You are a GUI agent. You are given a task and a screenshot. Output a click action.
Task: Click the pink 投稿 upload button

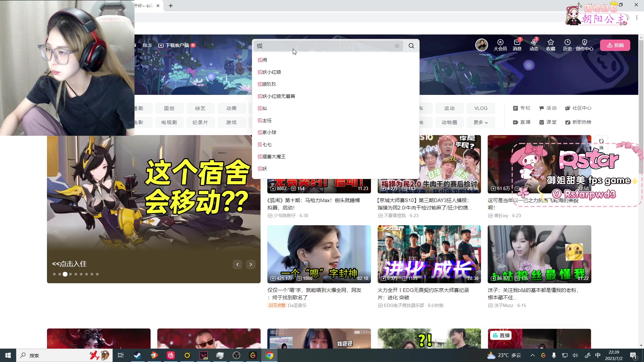[615, 45]
